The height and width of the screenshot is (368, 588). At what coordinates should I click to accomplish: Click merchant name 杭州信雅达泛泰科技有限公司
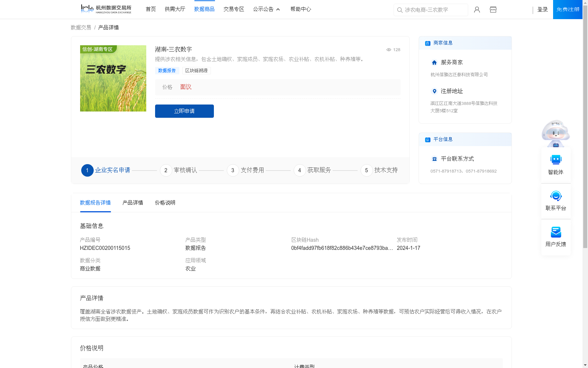point(459,75)
